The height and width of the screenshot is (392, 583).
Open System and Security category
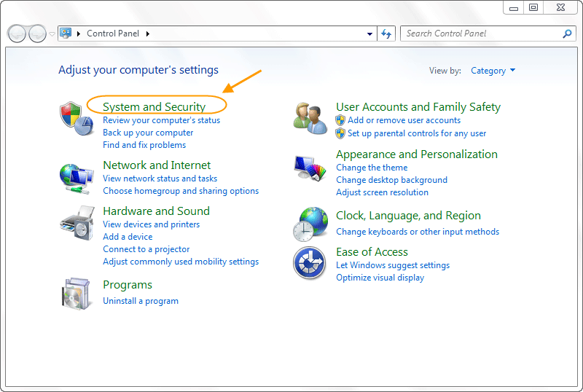[x=154, y=107]
